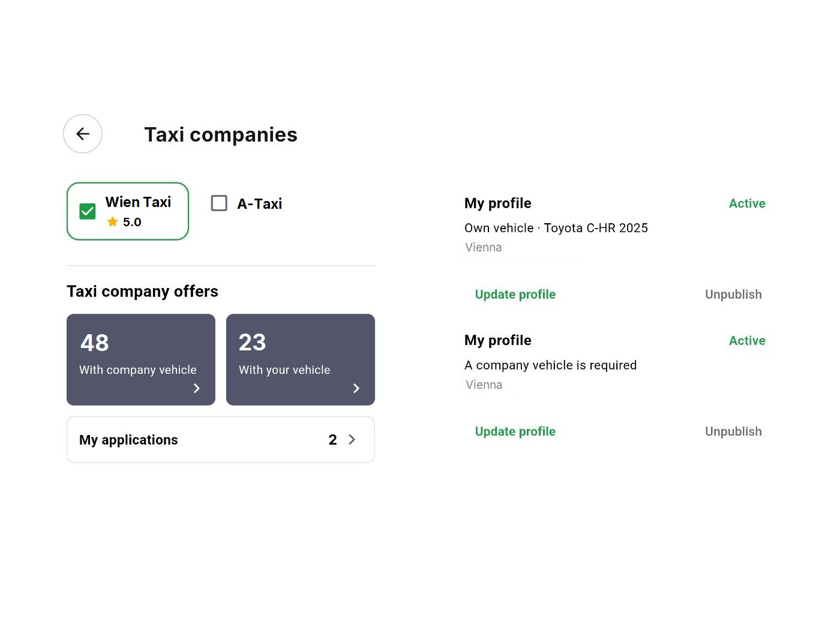The image size is (840, 630).
Task: Click the A company vehicle is required text
Action: [551, 365]
